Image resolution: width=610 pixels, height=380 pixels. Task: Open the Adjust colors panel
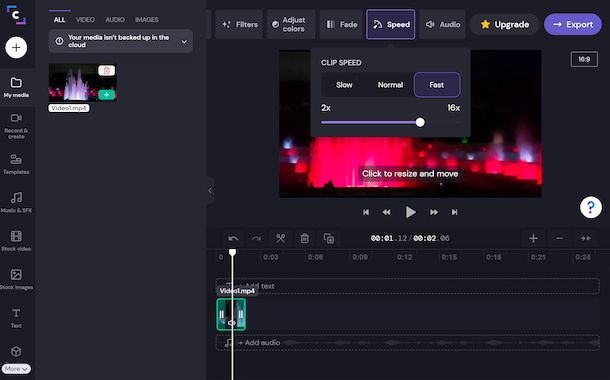click(x=291, y=24)
